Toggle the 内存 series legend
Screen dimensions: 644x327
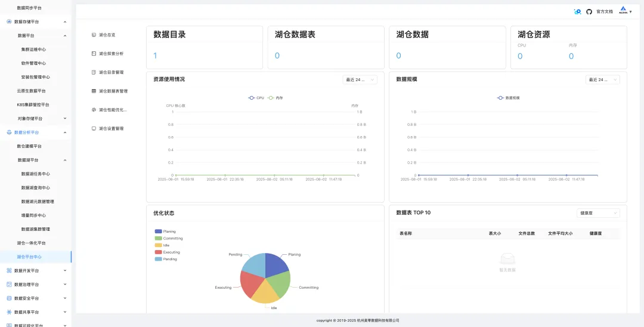coord(275,98)
